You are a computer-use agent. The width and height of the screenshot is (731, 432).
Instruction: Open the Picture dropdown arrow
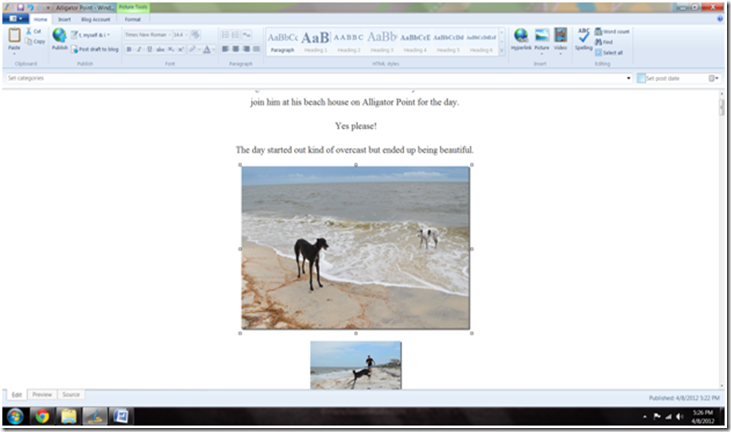pos(542,54)
